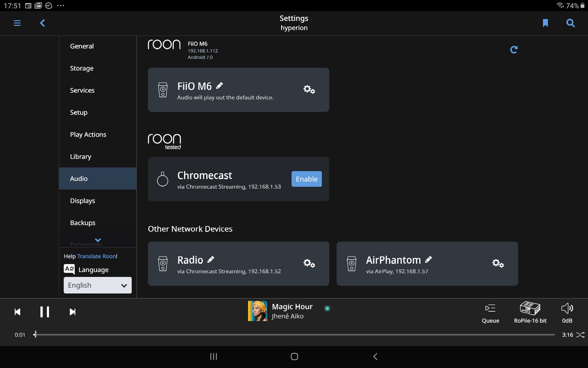
Task: Open Setup settings
Action: 97,112
